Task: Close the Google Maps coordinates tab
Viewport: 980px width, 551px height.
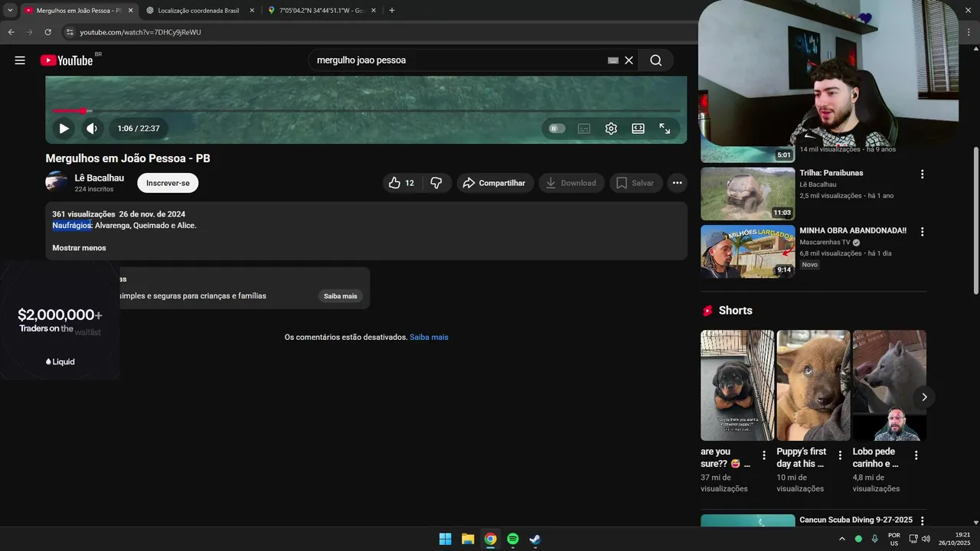Action: pos(374,11)
